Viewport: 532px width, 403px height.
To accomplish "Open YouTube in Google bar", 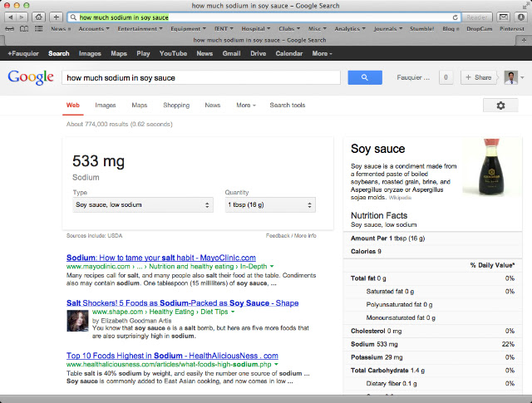I will point(173,53).
